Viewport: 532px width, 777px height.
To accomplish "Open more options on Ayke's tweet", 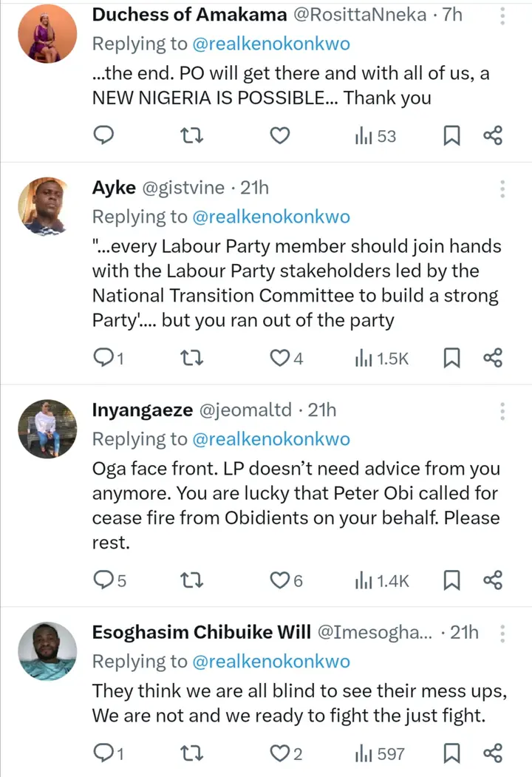I will pyautogui.click(x=502, y=188).
